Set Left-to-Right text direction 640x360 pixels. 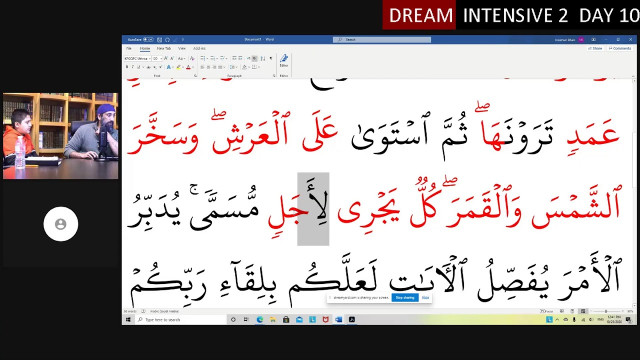pyautogui.click(x=249, y=58)
